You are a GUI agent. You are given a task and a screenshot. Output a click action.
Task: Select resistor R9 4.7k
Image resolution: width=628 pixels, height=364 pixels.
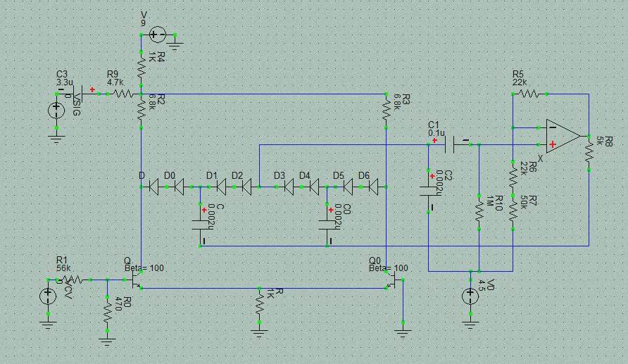(x=123, y=93)
